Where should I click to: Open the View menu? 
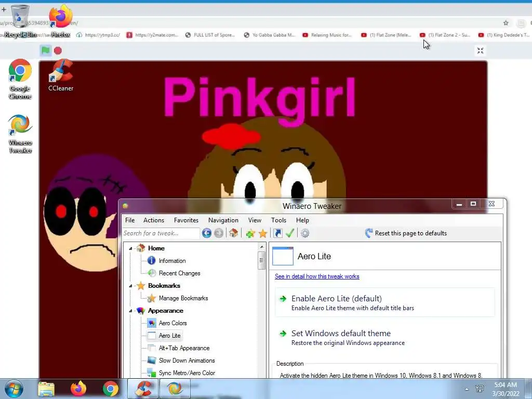(255, 220)
